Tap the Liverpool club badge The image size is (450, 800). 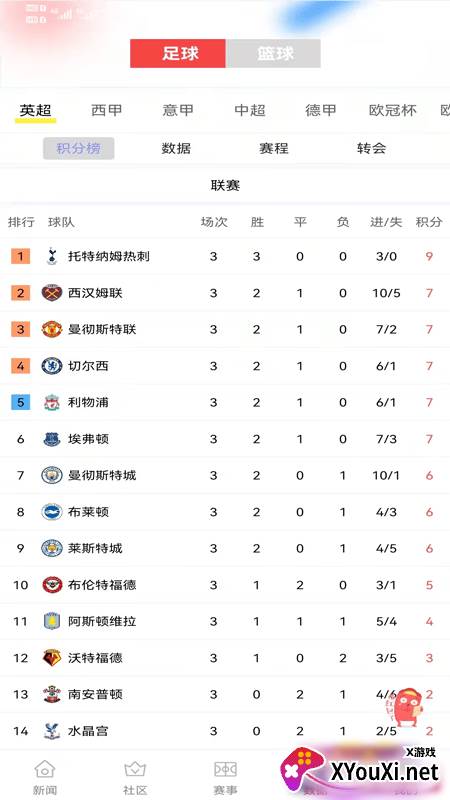pyautogui.click(x=52, y=403)
